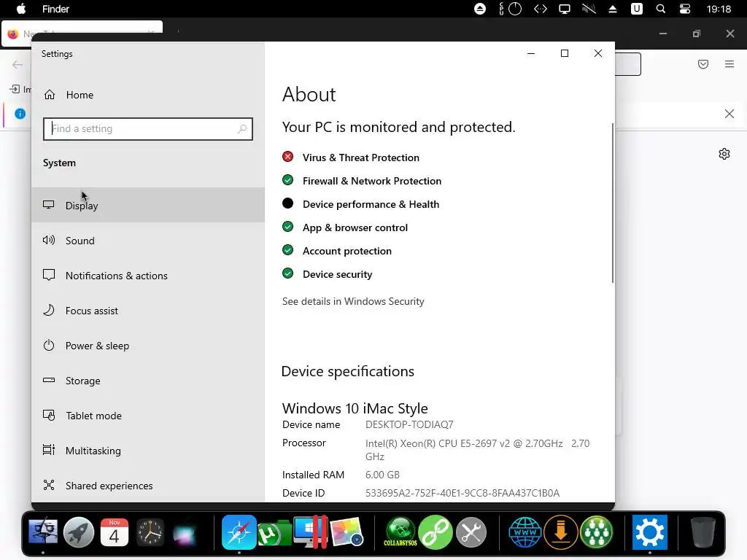Open the Apple menu in the menu bar
The height and width of the screenshot is (560, 747).
(21, 9)
